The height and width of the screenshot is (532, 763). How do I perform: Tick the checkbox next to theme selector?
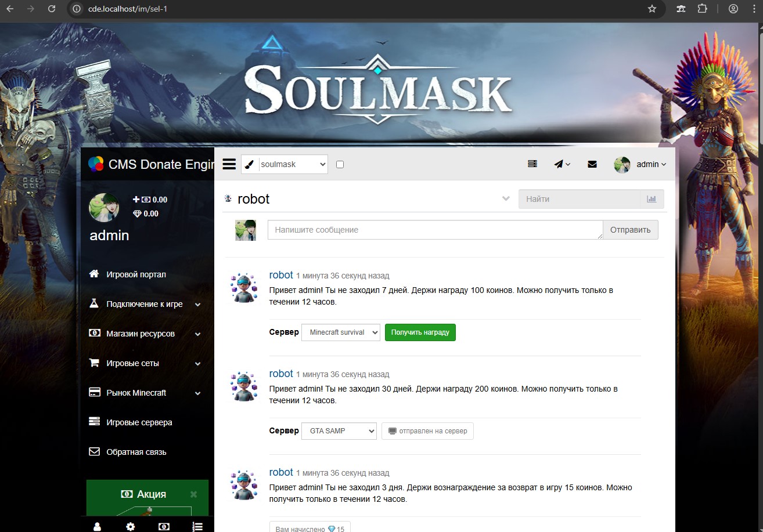[340, 164]
